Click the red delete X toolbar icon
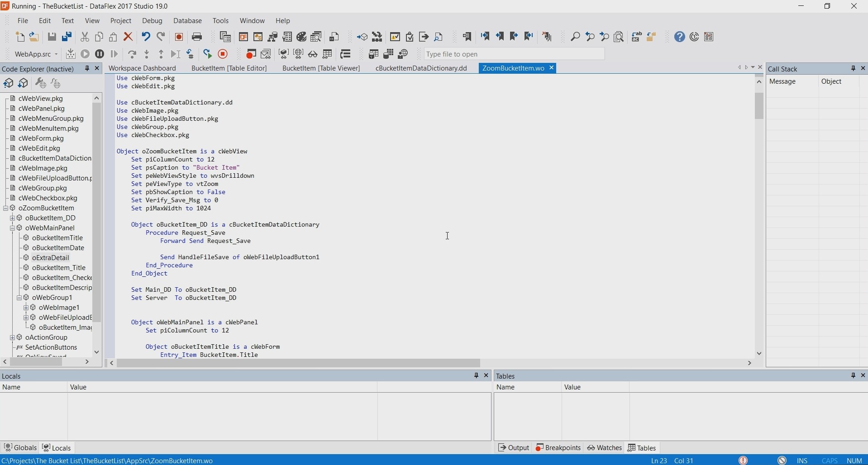Image resolution: width=868 pixels, height=465 pixels. click(x=129, y=37)
